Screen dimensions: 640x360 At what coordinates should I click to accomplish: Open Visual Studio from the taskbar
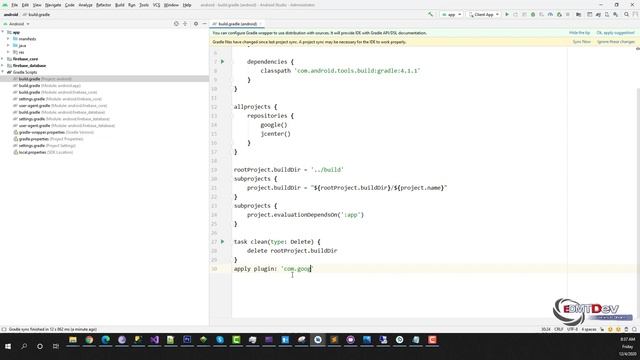154,340
